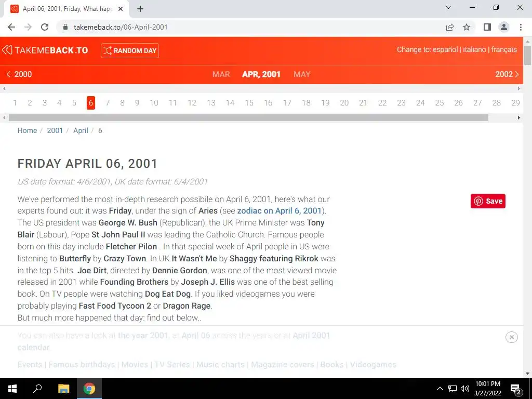
Task: Open Windows taskbar search
Action: click(37, 389)
